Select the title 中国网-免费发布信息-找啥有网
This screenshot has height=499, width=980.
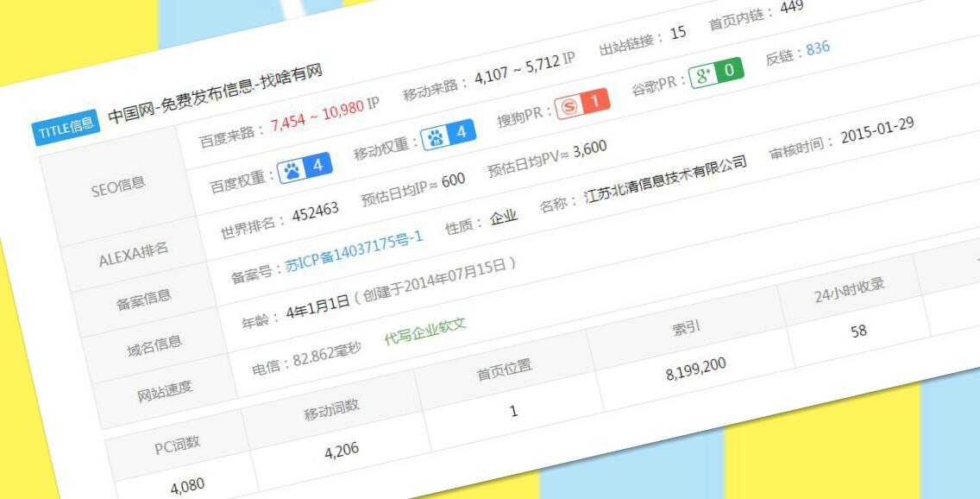point(216,94)
